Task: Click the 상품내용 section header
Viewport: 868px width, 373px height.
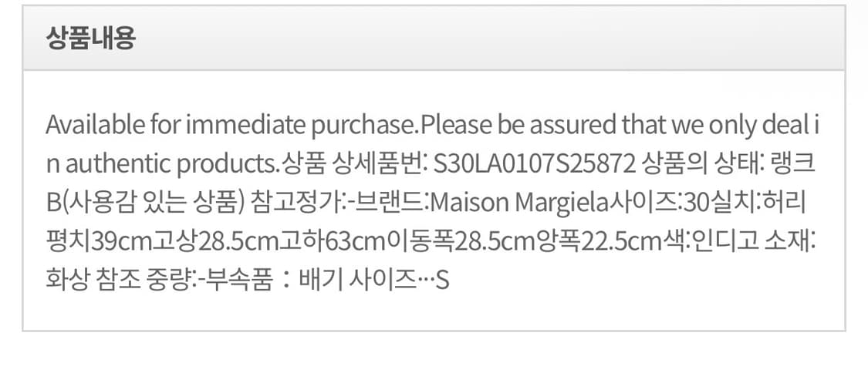Action: [91, 39]
